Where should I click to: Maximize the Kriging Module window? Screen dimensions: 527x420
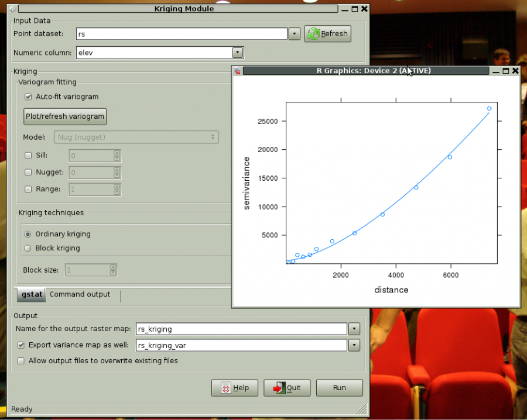(x=355, y=9)
